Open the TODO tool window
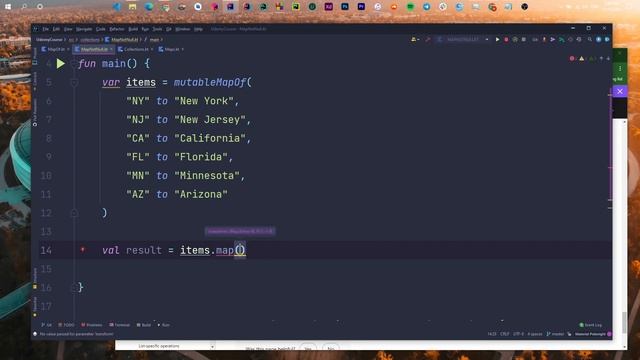 66,325
